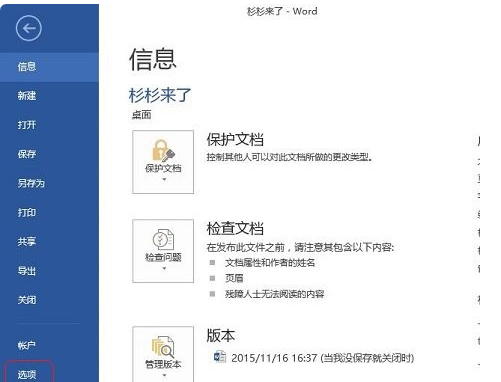Click the 杉杉来了 document title heading
Screen dimensions: 501x382
click(x=160, y=95)
